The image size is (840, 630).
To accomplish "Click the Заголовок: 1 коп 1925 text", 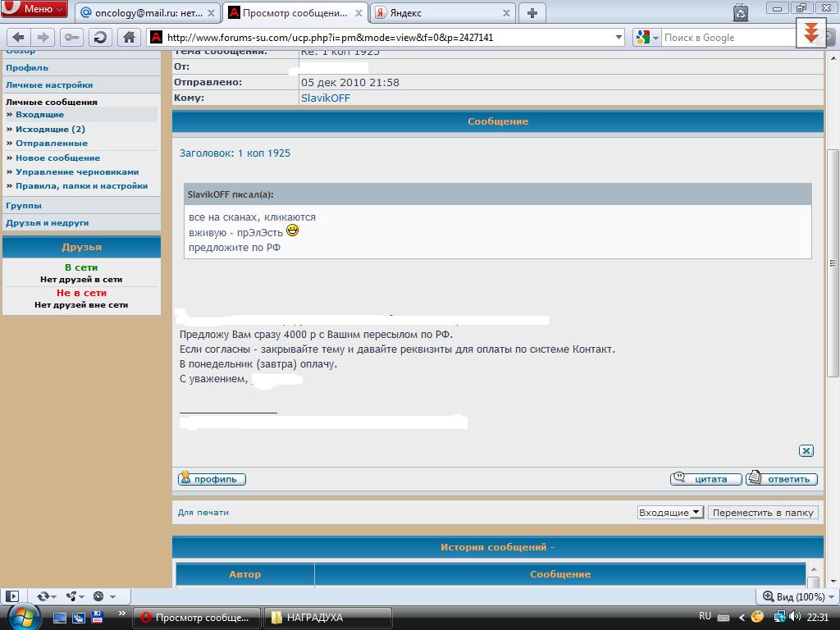I will (235, 153).
